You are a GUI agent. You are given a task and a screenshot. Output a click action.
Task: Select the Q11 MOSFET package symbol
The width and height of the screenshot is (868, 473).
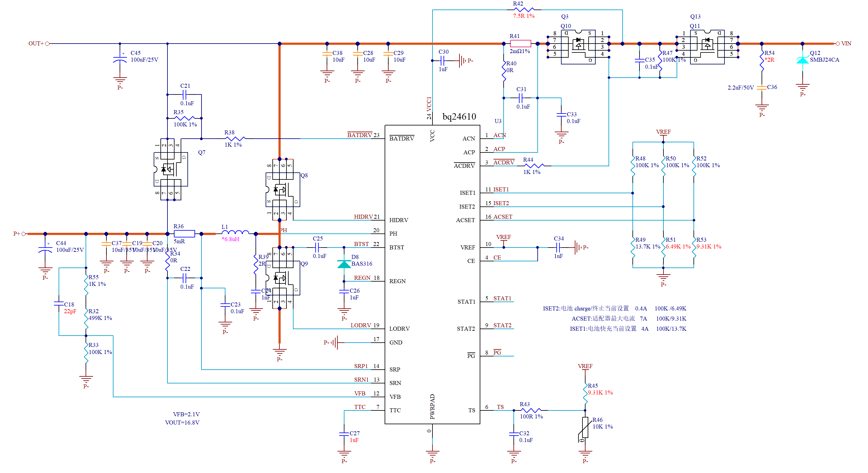tap(707, 47)
